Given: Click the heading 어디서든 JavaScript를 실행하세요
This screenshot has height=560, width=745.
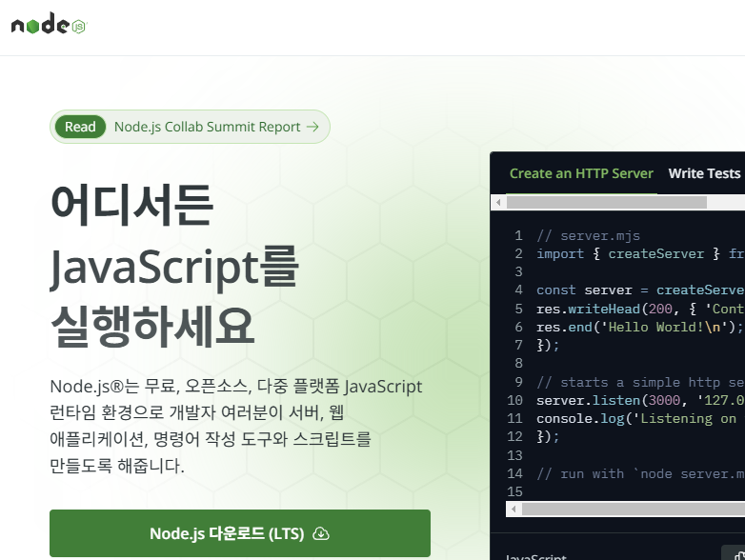Looking at the screenshot, I should click(174, 267).
